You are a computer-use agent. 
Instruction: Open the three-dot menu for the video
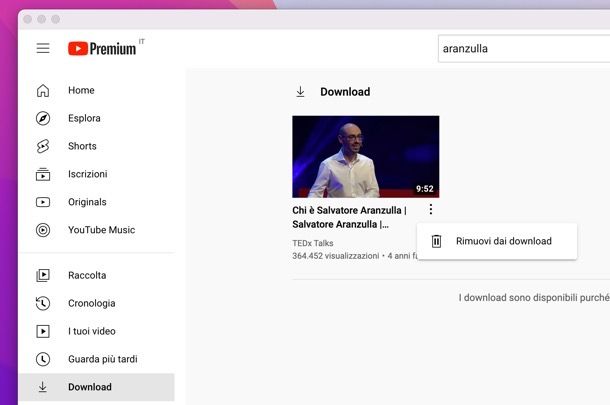431,209
